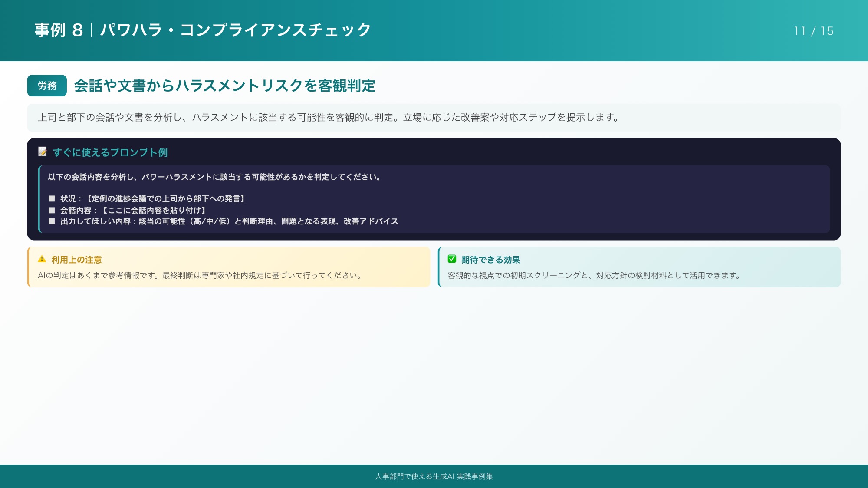Click the すぐに使えるプロンプト例 heading
Viewport: 868px width, 488px height.
[x=110, y=152]
